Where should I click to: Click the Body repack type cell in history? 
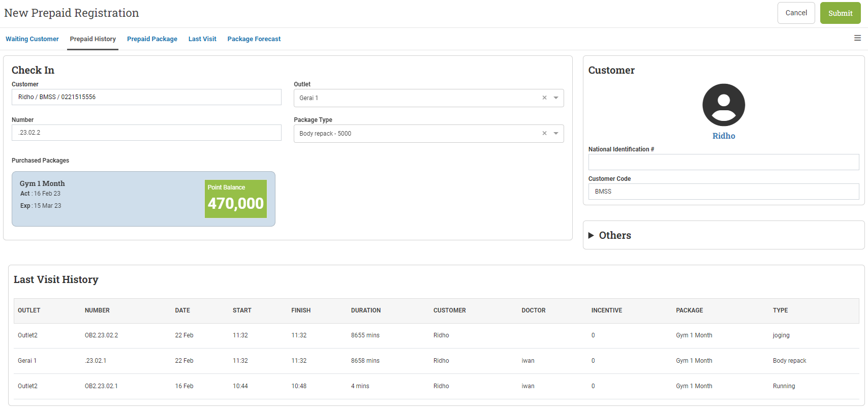pyautogui.click(x=790, y=361)
